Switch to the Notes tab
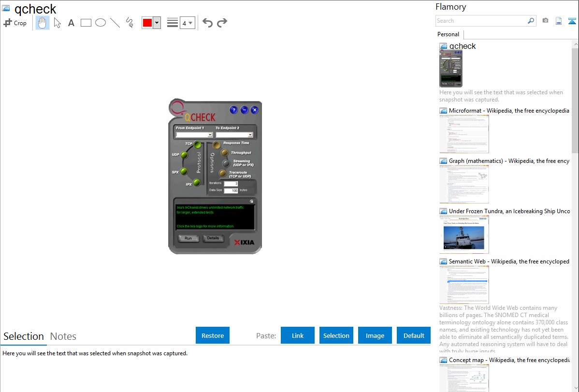Viewport: 579px width, 392px height. click(x=63, y=336)
